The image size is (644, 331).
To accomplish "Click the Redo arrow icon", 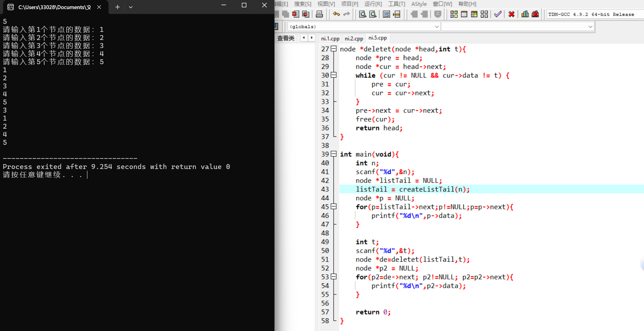I will click(346, 14).
